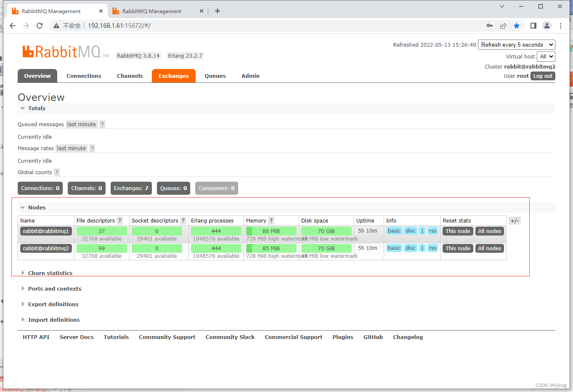Click the help icon beside Message rates
Screen dimensions: 573x392
coord(92,148)
